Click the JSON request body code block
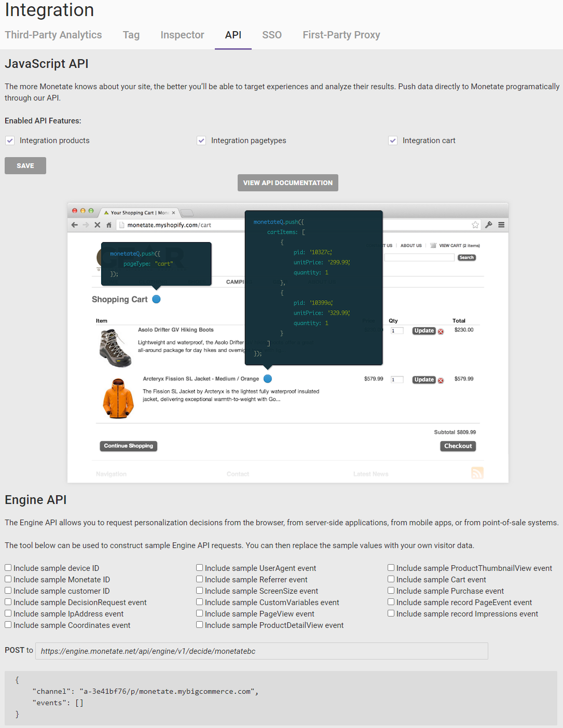This screenshot has width=563, height=728. [x=281, y=698]
